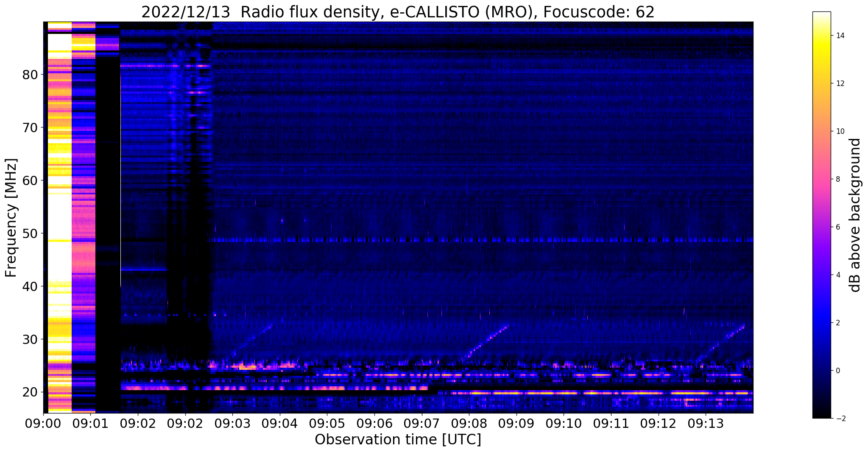868x452 pixels.
Task: Click the 30 tick on frequency axis
Action: [30, 339]
